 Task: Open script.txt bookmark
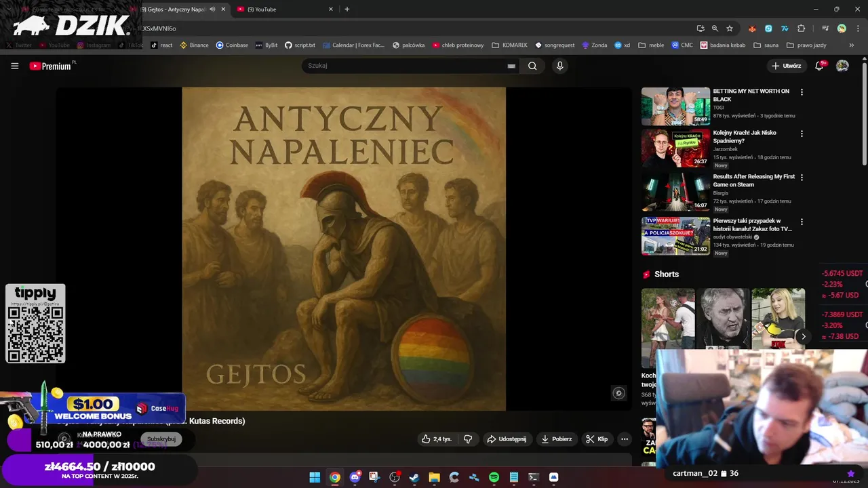[x=300, y=45]
